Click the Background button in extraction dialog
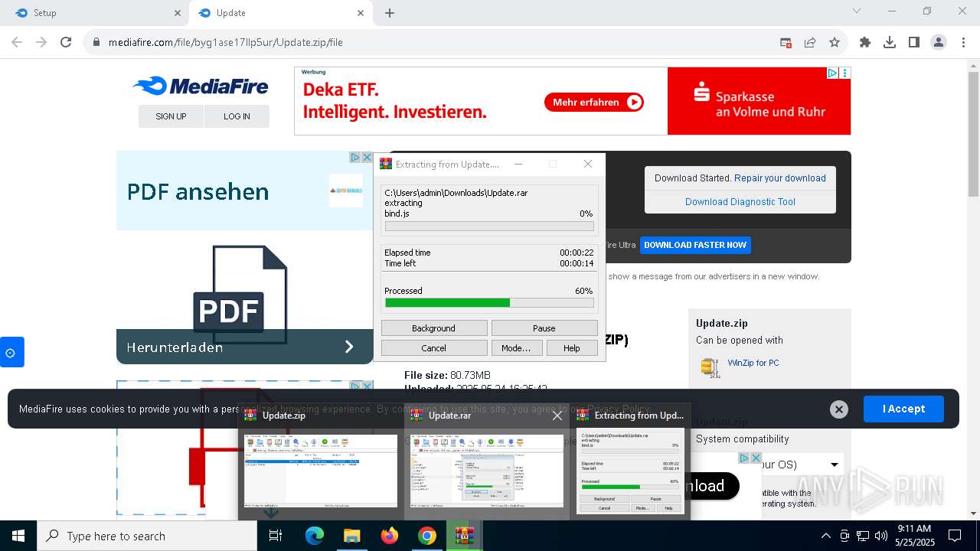 click(434, 328)
